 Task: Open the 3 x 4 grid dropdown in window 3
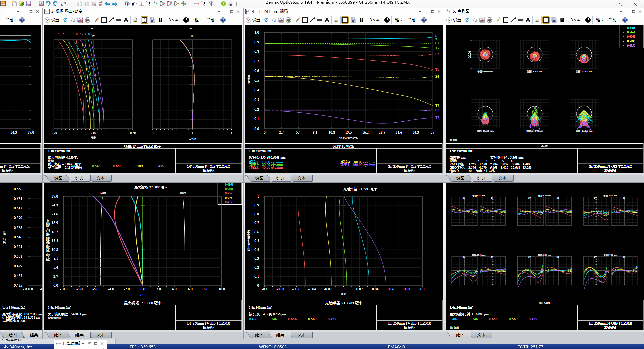(x=175, y=20)
